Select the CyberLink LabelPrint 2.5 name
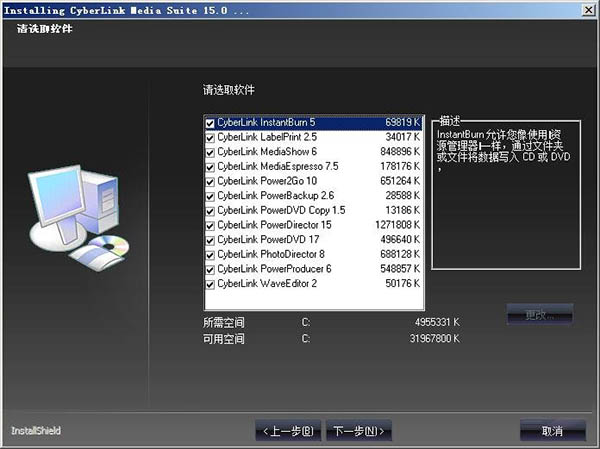Viewport: 600px width, 449px height. 267,137
